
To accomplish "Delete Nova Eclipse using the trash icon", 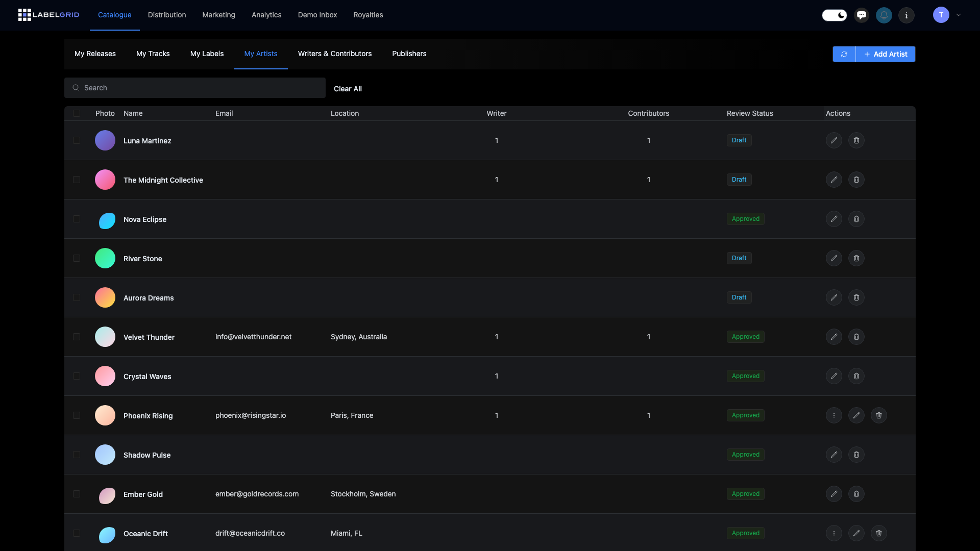I will pos(856,219).
